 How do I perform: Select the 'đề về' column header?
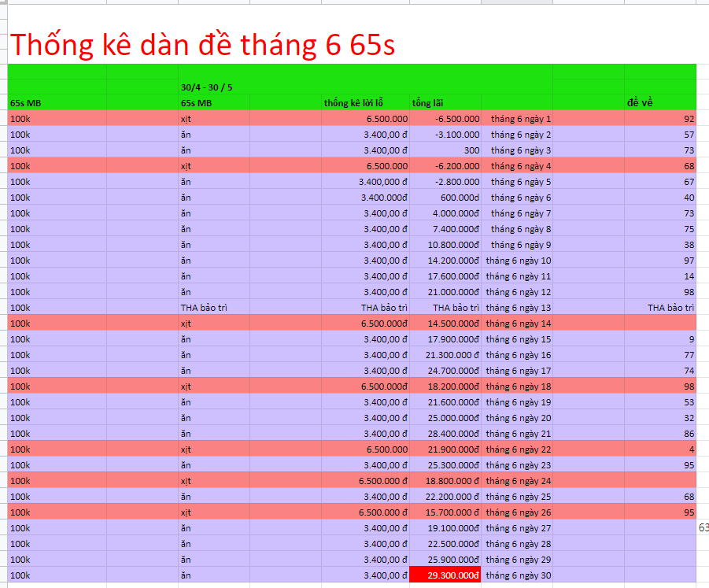[639, 103]
